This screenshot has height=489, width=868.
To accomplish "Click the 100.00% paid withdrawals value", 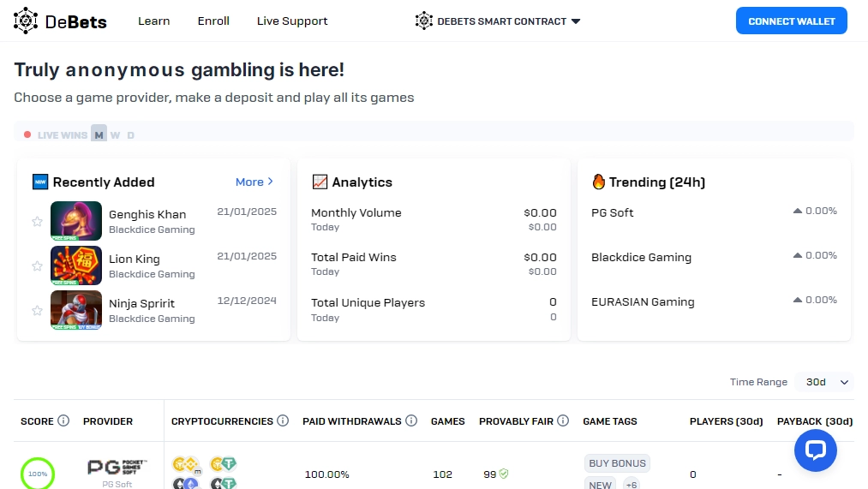I will pos(326,474).
